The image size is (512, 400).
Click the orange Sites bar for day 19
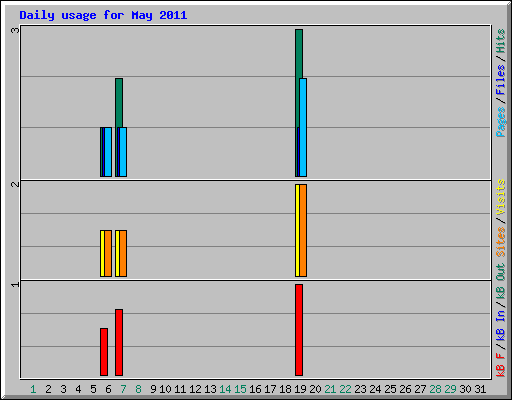(303, 230)
